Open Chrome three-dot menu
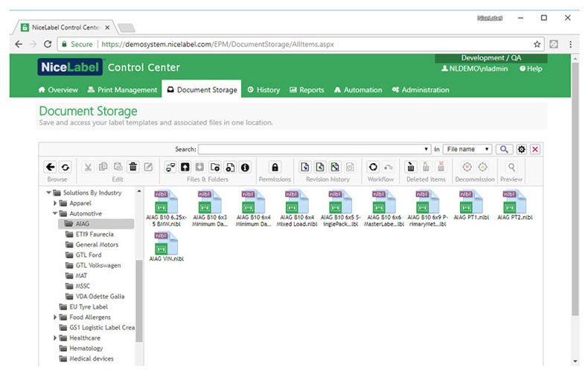Screen dimensions: 588x383 point(570,44)
